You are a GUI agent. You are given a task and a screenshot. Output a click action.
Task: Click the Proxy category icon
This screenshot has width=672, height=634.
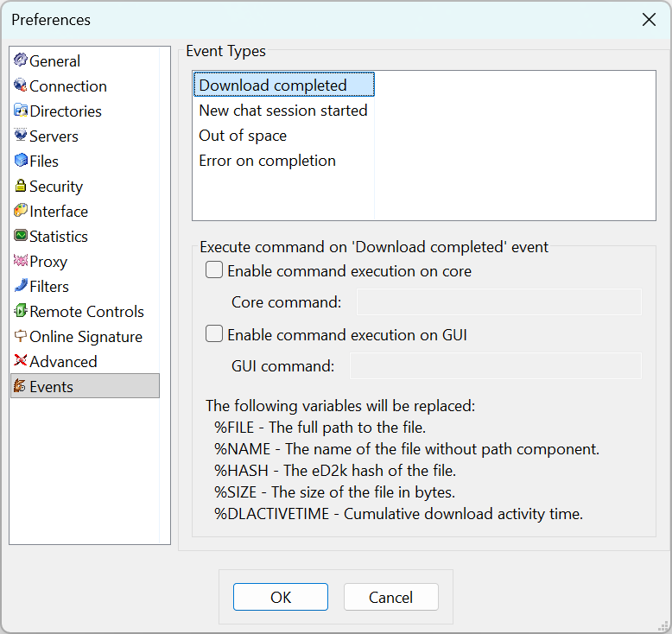point(20,260)
